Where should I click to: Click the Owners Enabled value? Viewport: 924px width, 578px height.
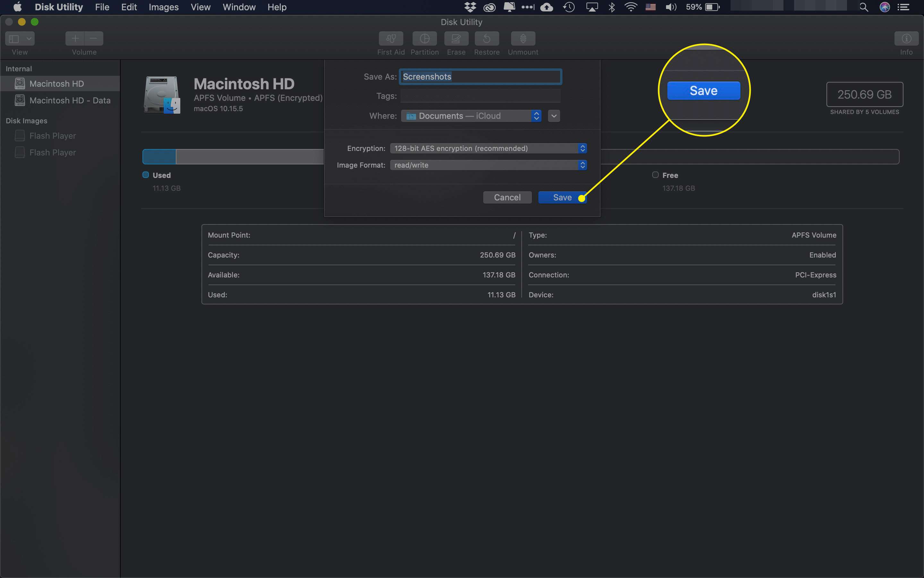click(822, 255)
